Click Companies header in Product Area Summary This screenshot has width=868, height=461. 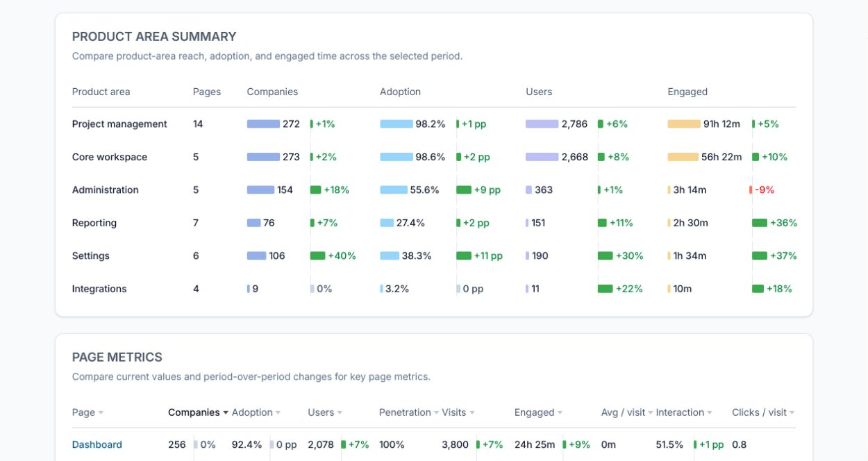click(272, 92)
